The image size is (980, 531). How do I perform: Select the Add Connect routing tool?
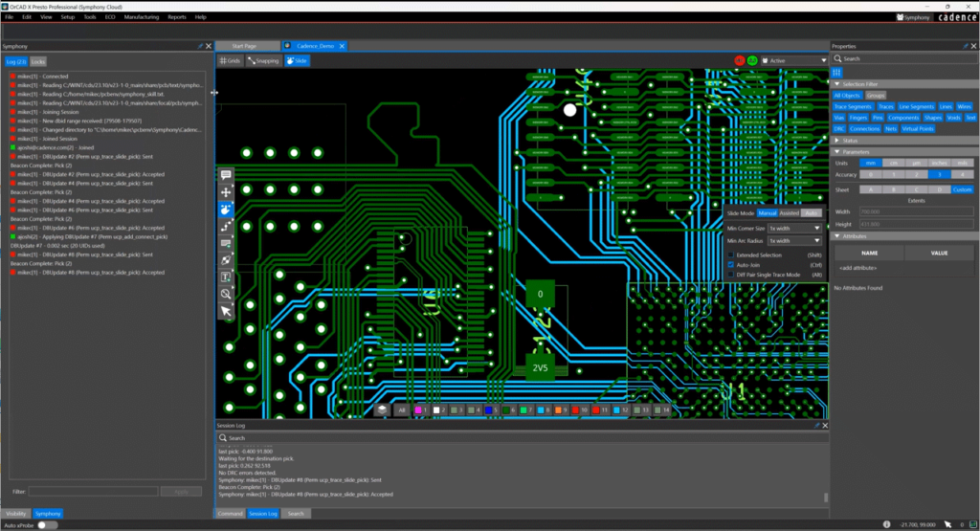(x=226, y=226)
